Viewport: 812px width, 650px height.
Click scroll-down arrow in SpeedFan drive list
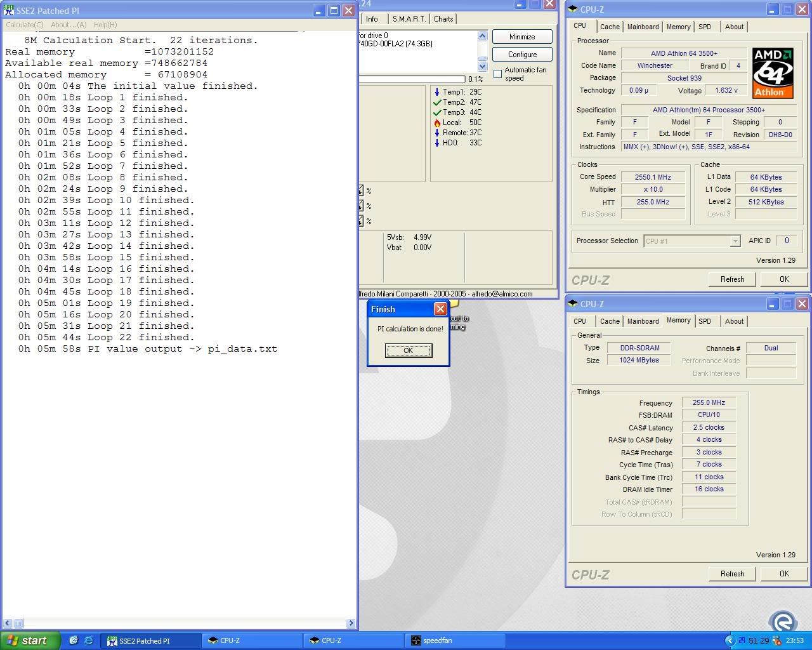482,66
